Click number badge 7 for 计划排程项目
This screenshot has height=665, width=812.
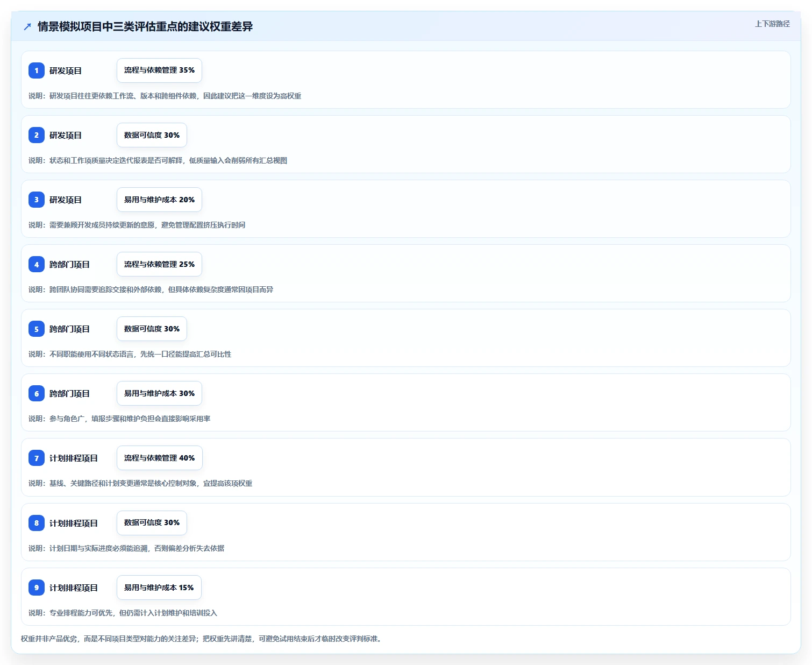click(x=37, y=458)
